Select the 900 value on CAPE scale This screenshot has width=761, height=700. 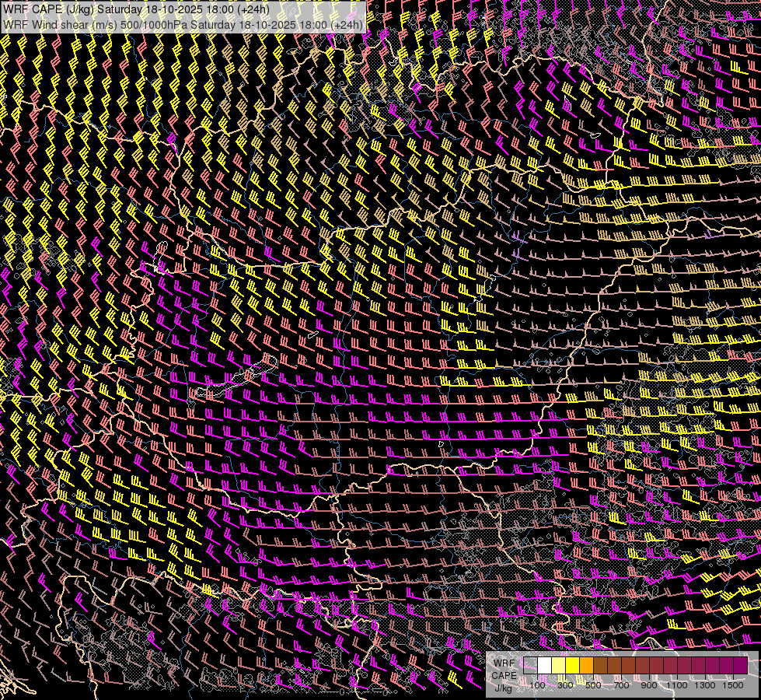tap(649, 685)
